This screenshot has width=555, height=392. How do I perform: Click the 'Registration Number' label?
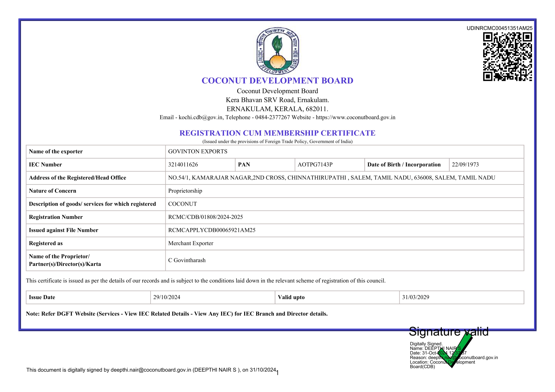pos(56,217)
